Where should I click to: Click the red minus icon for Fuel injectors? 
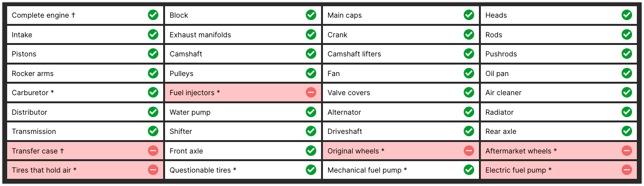[311, 92]
